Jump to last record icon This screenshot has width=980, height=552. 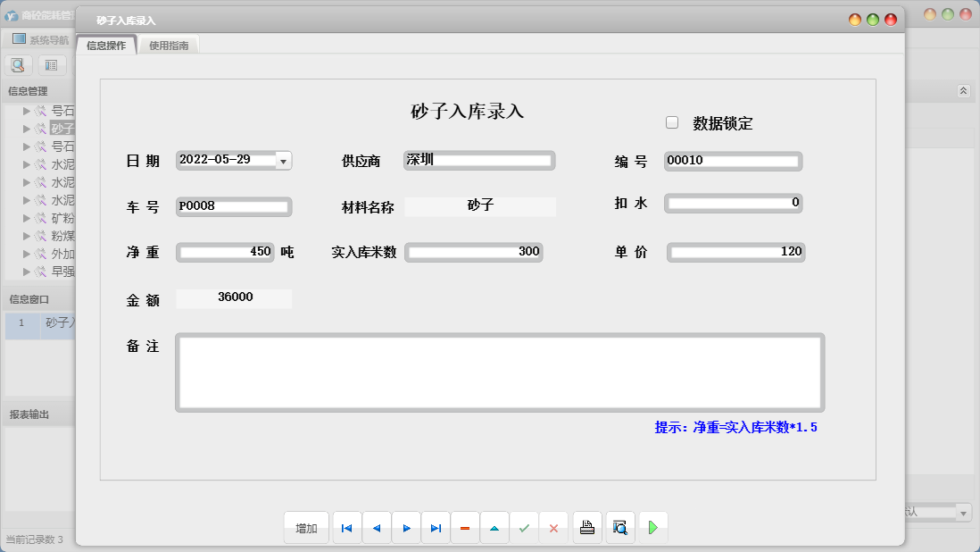click(436, 527)
